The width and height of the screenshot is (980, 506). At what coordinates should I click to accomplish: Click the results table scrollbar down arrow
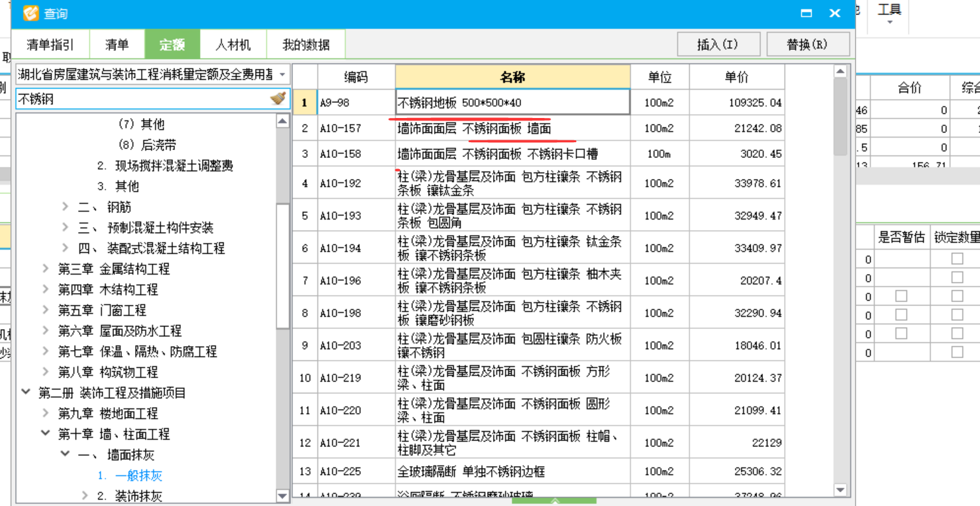pos(840,490)
